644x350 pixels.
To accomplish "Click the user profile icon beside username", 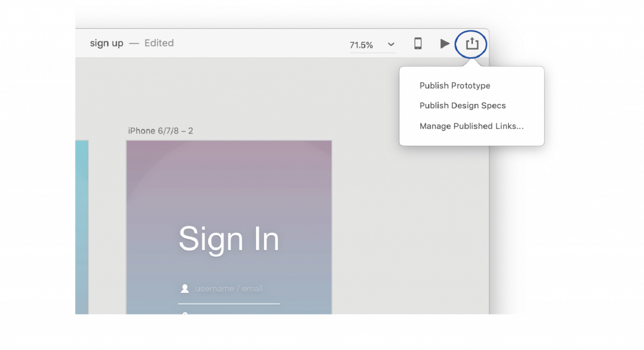I will click(x=185, y=289).
